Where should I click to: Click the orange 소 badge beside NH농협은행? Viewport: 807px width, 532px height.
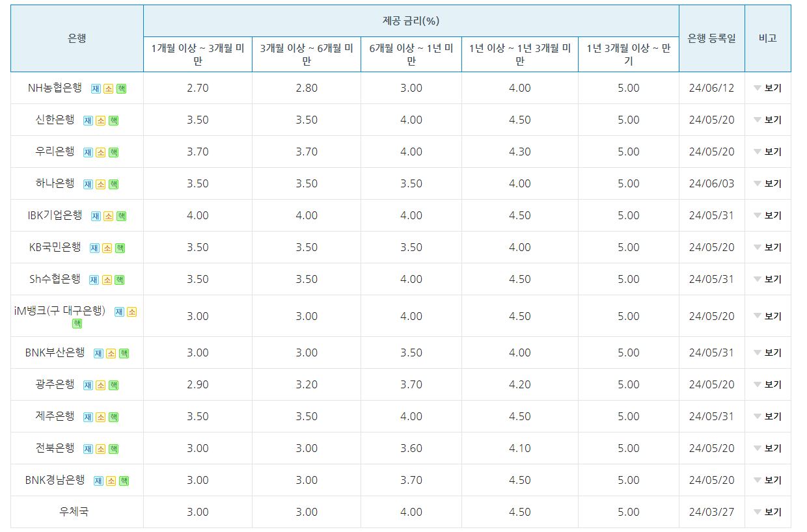(x=108, y=88)
